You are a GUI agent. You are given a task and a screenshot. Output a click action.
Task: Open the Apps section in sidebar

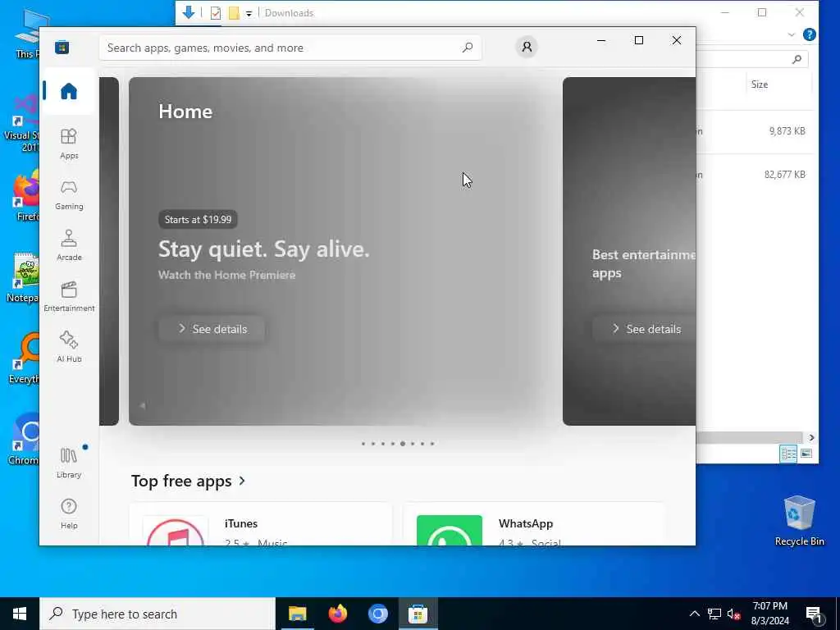click(69, 144)
